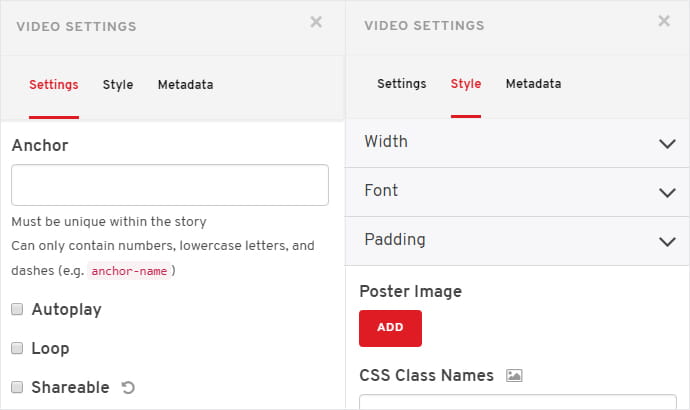
Task: Expand the Font section
Action: [517, 192]
